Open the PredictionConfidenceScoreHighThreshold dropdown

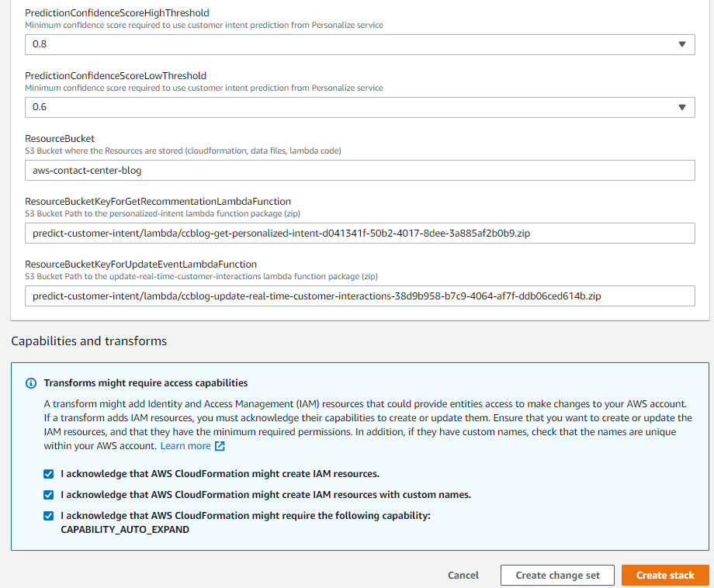359,44
